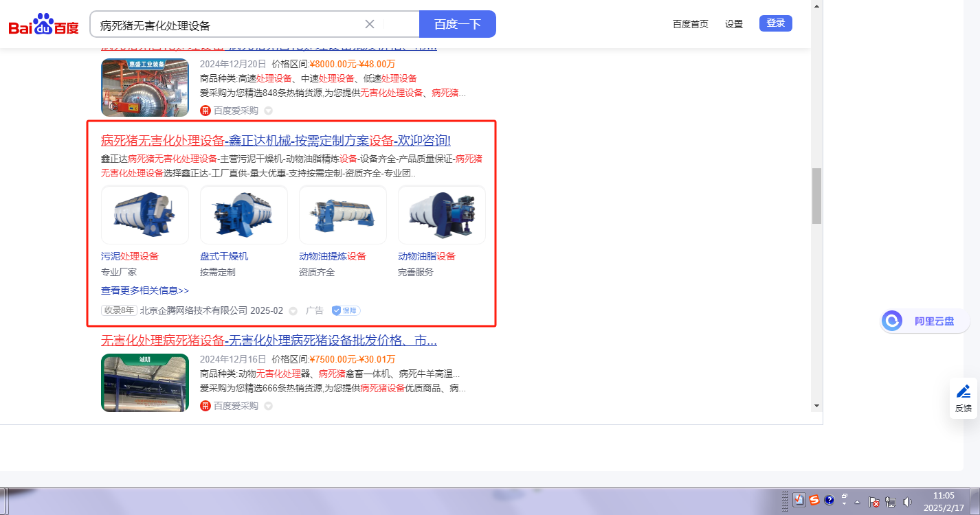Show hidden system tray icons
This screenshot has width=980, height=515.
(858, 501)
